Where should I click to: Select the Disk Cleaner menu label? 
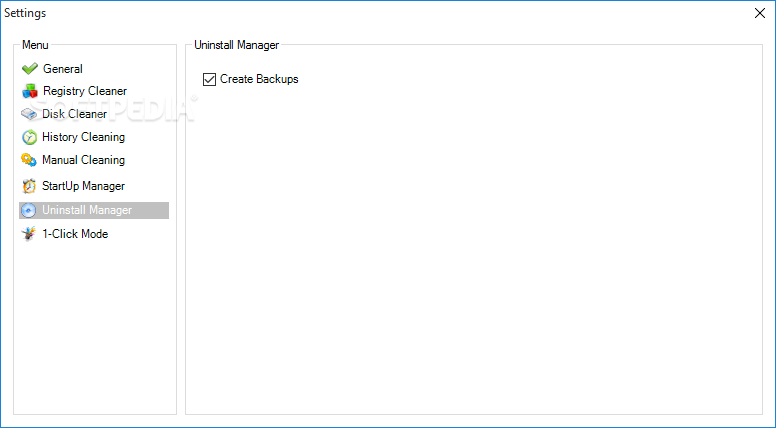pyautogui.click(x=74, y=114)
